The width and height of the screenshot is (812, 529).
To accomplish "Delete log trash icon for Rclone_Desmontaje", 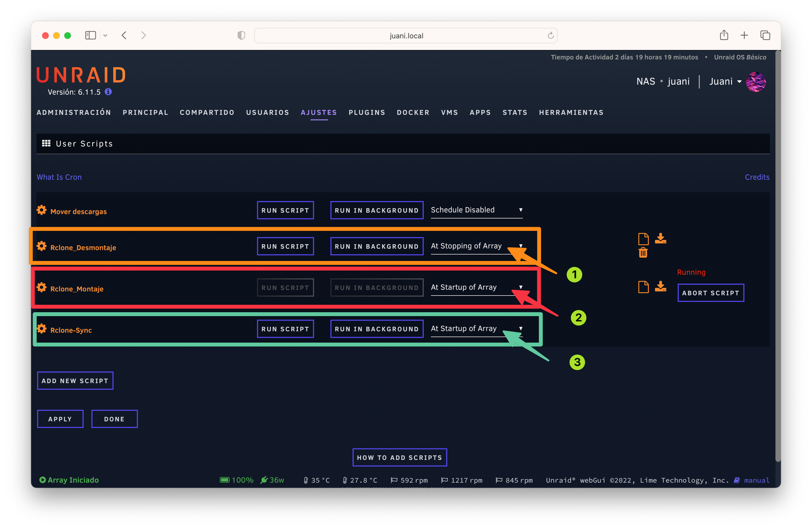I will (x=643, y=253).
